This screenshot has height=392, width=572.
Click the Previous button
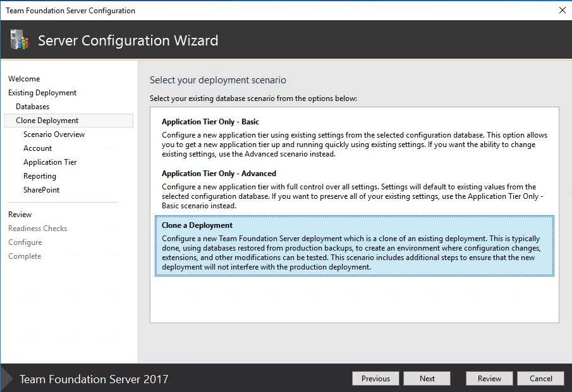click(375, 379)
